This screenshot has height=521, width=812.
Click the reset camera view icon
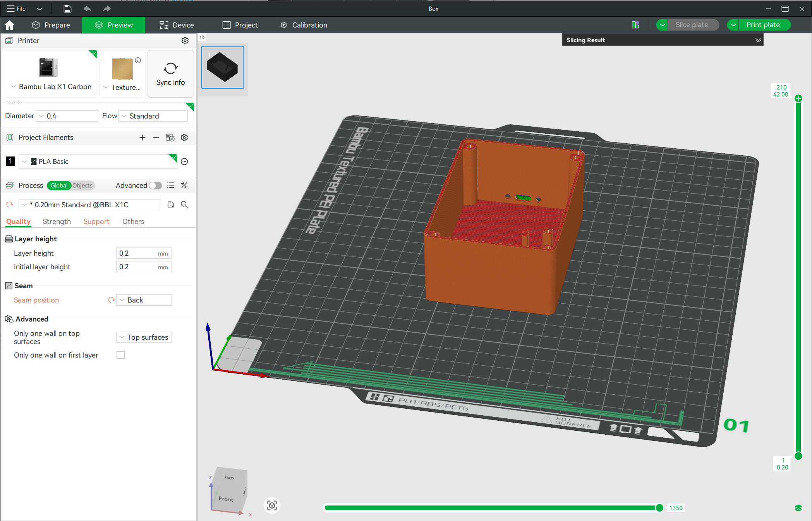point(272,506)
